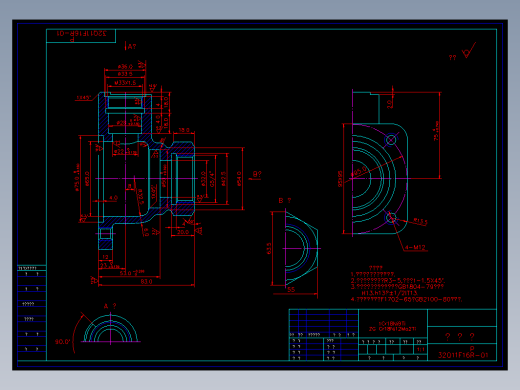Select the '90.0°' angle dimension

pos(62,342)
